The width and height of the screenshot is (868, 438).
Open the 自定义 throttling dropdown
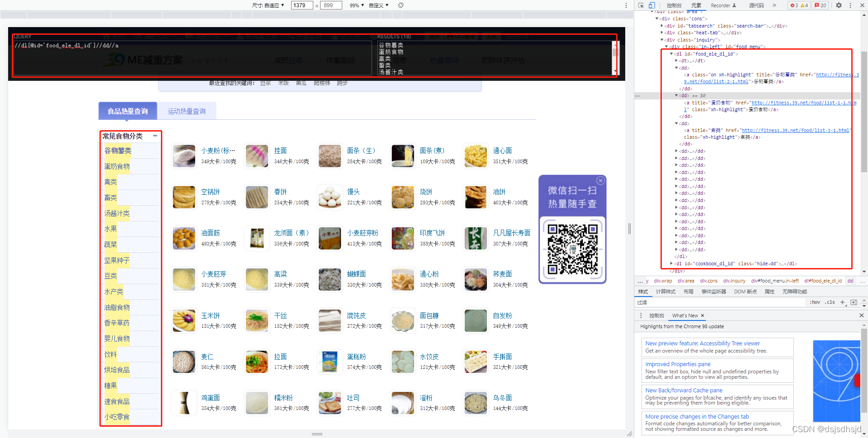[x=378, y=5]
